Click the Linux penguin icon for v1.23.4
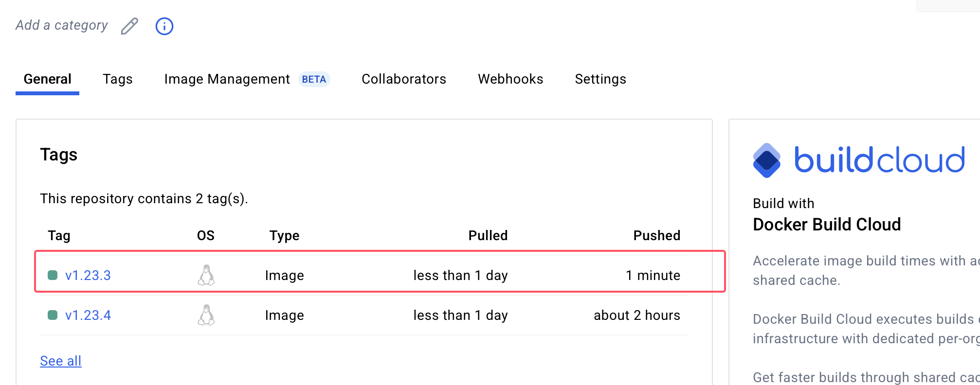980x385 pixels. click(206, 315)
